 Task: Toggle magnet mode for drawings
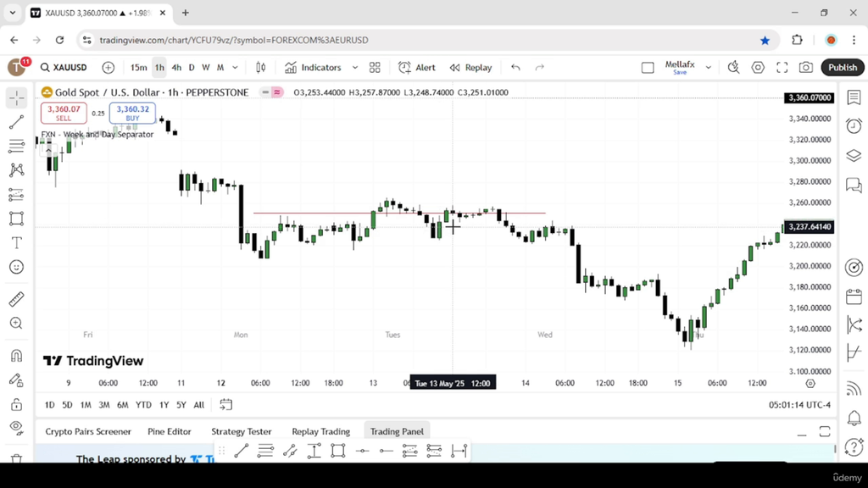pyautogui.click(x=17, y=355)
